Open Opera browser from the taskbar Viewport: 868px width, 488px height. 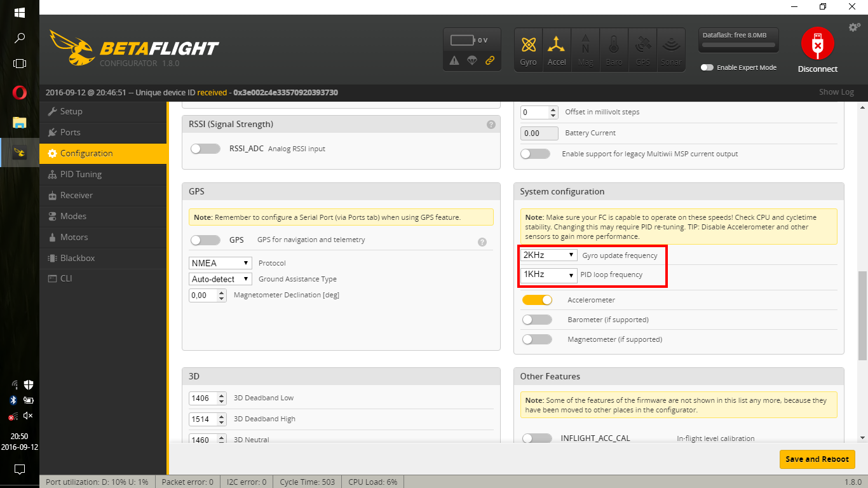(x=20, y=93)
